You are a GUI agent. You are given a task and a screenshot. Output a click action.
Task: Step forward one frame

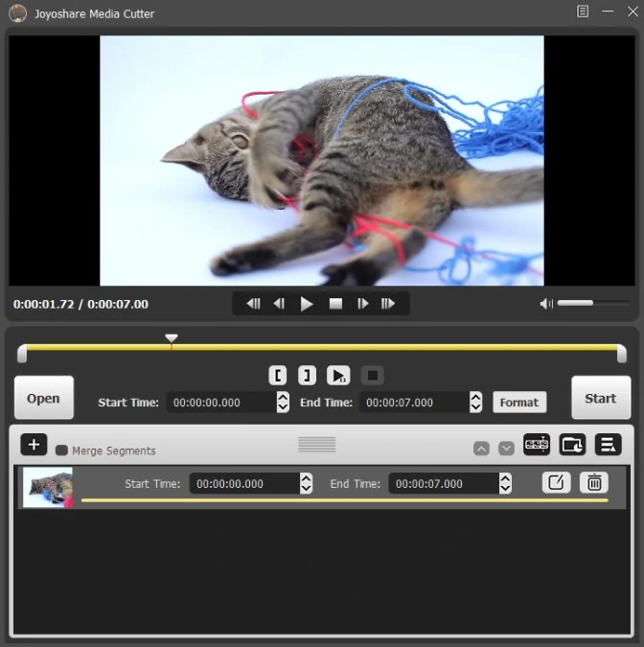[362, 304]
